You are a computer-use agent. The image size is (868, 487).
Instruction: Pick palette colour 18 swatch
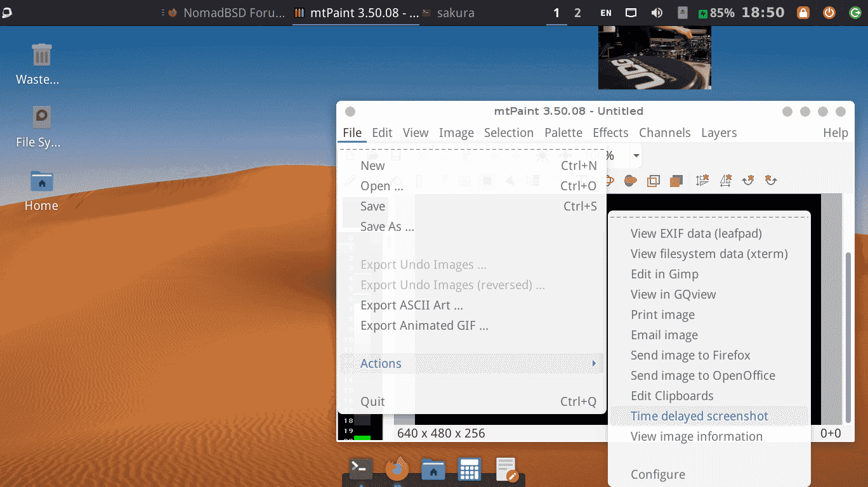pyautogui.click(x=362, y=420)
